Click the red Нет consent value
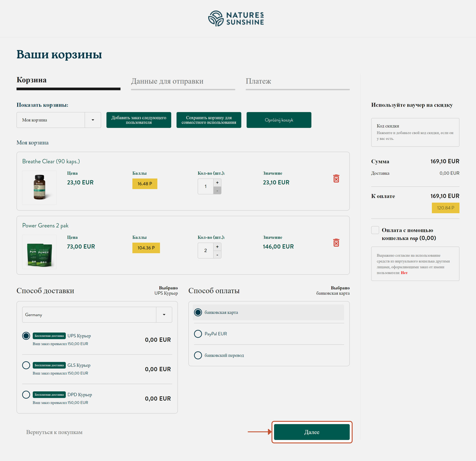 pyautogui.click(x=404, y=273)
